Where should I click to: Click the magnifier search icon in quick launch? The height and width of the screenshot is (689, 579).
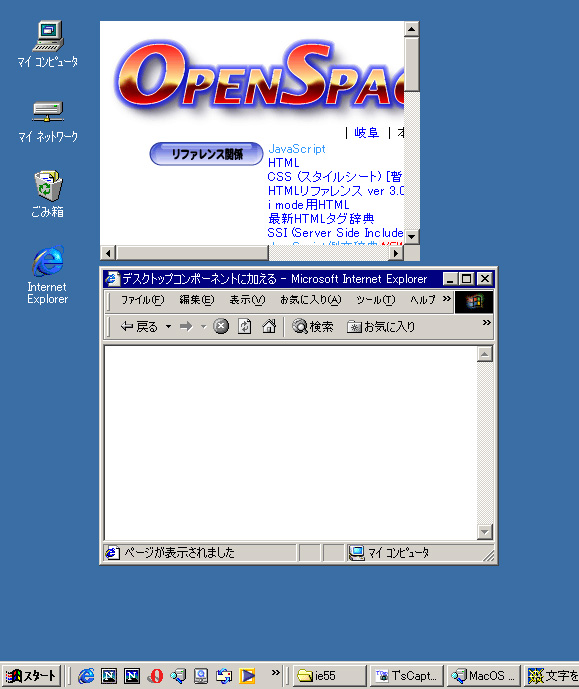click(178, 676)
